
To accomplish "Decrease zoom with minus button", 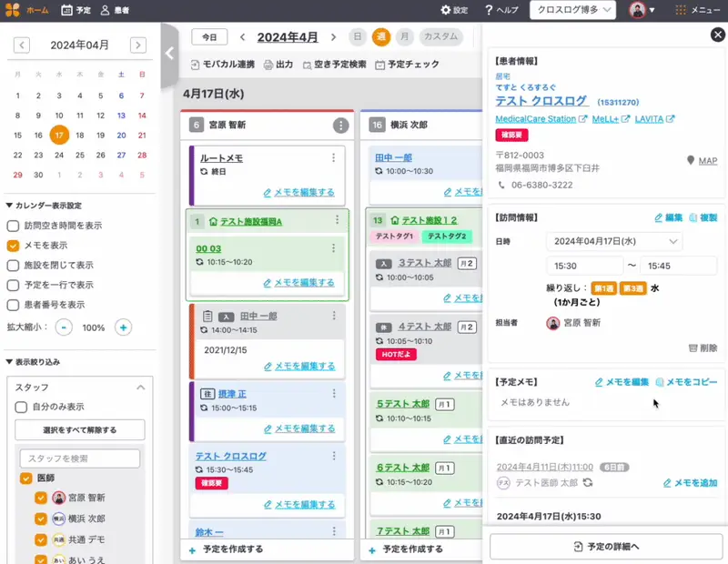I will click(x=64, y=327).
